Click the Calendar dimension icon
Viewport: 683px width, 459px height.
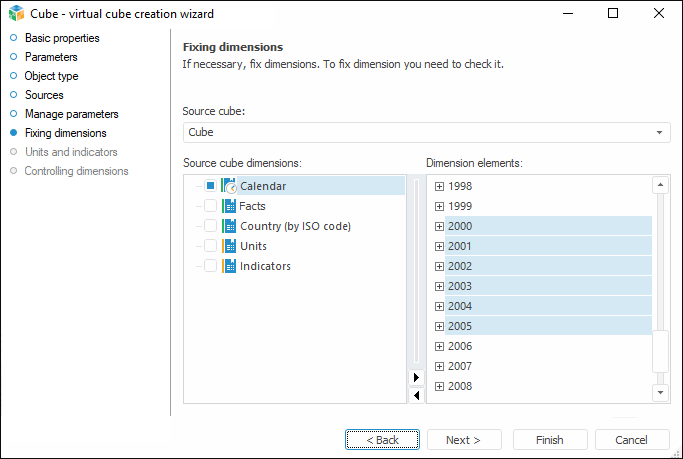228,186
